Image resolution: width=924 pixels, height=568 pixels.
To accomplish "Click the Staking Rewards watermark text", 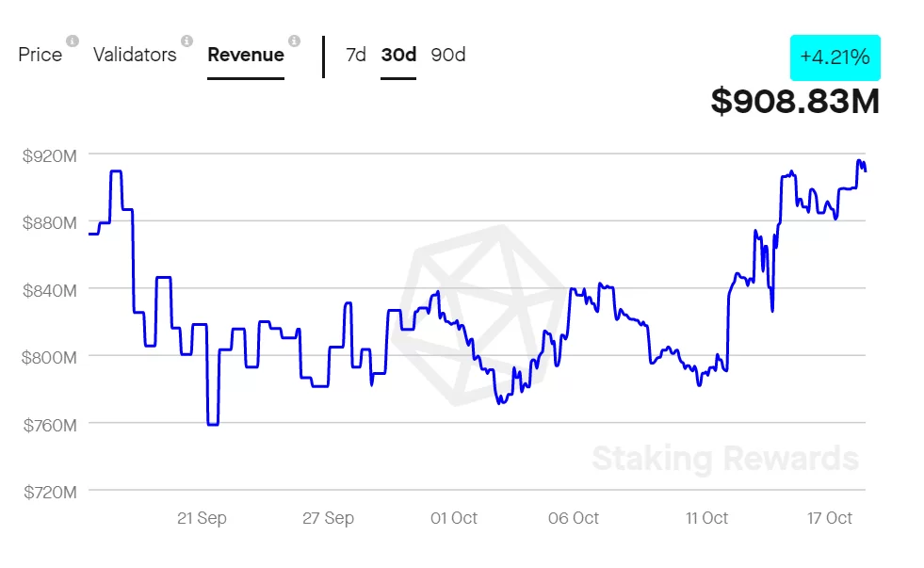I will click(725, 459).
